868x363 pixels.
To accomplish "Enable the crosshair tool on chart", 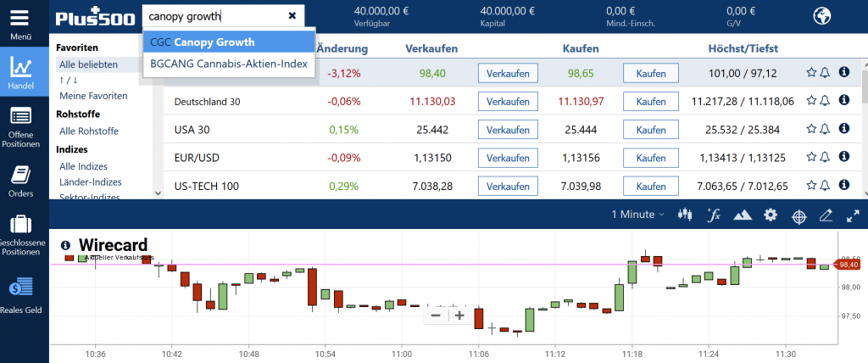I will point(798,215).
